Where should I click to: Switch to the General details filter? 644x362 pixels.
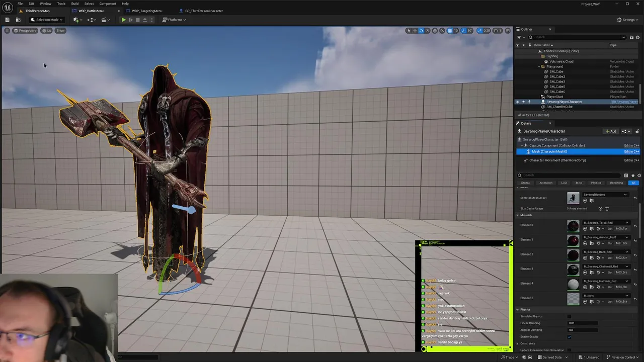point(525,183)
